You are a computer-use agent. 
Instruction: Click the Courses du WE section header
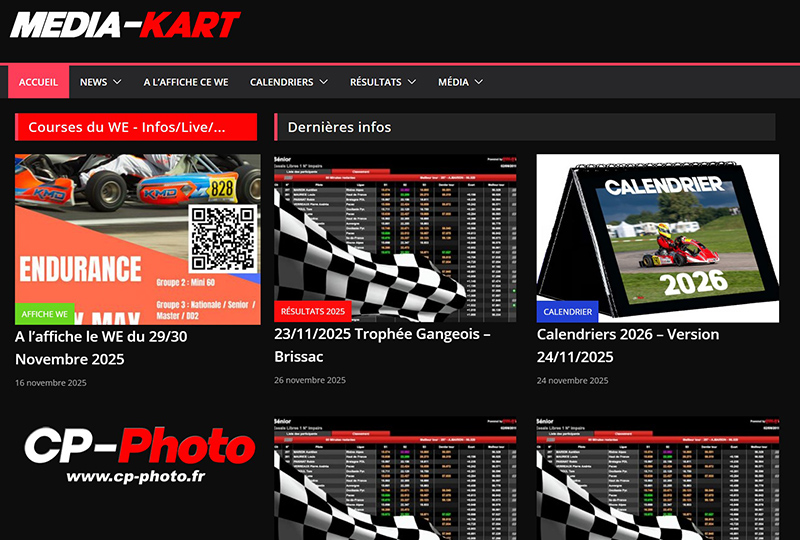point(136,127)
